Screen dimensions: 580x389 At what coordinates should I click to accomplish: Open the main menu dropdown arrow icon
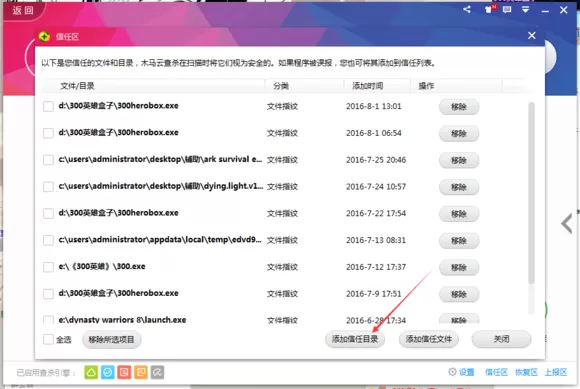point(525,10)
